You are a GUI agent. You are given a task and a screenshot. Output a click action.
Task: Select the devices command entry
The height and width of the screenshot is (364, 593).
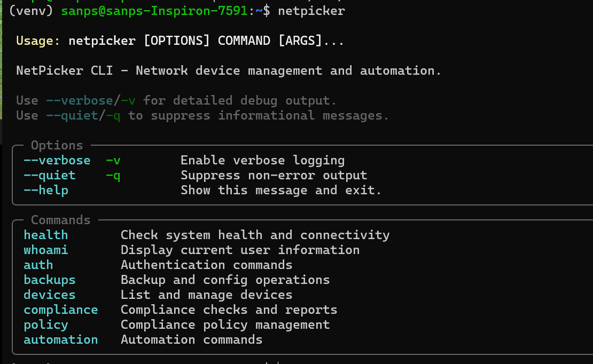coord(49,295)
